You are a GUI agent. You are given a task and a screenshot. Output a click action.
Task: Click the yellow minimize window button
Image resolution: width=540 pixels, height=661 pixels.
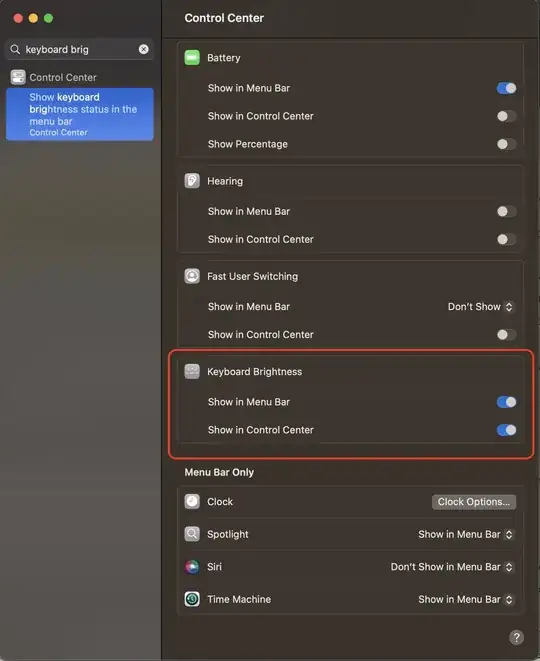tap(33, 18)
